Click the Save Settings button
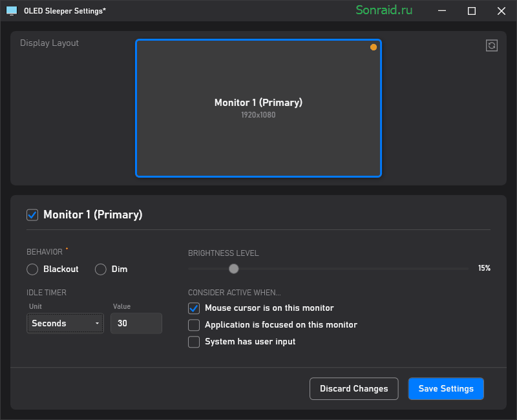 tap(446, 389)
